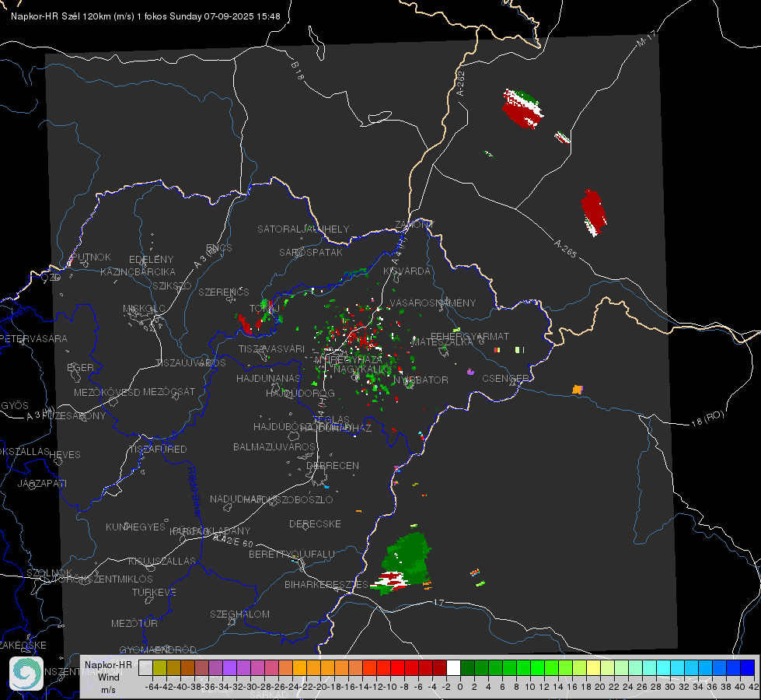Select the TOKAJ label
761x700 pixels.
(264, 309)
